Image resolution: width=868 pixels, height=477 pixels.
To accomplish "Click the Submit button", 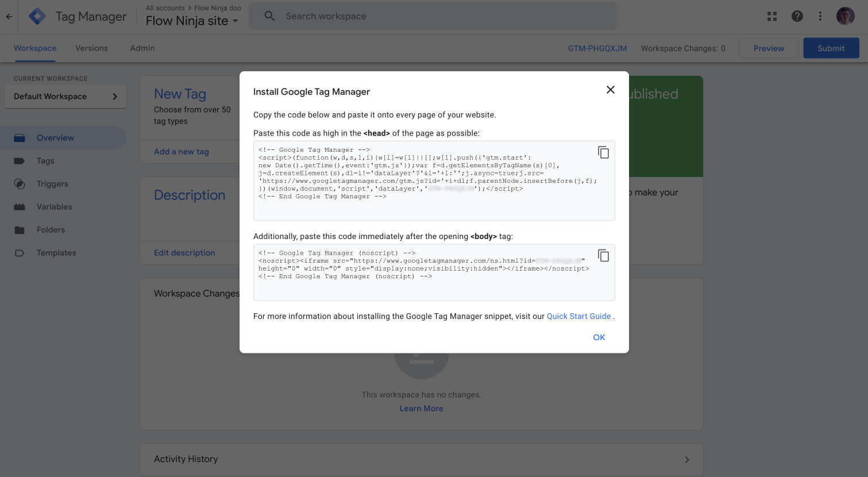I will (831, 48).
